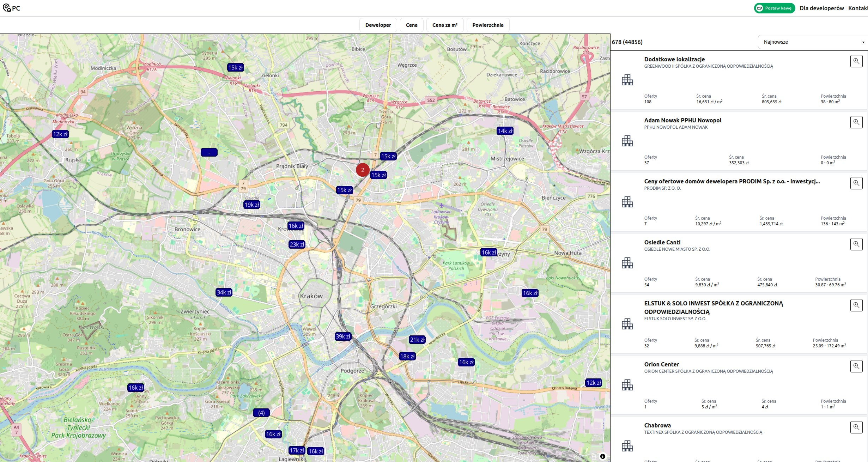Go to Dla developerów page
868x462 pixels.
[821, 8]
